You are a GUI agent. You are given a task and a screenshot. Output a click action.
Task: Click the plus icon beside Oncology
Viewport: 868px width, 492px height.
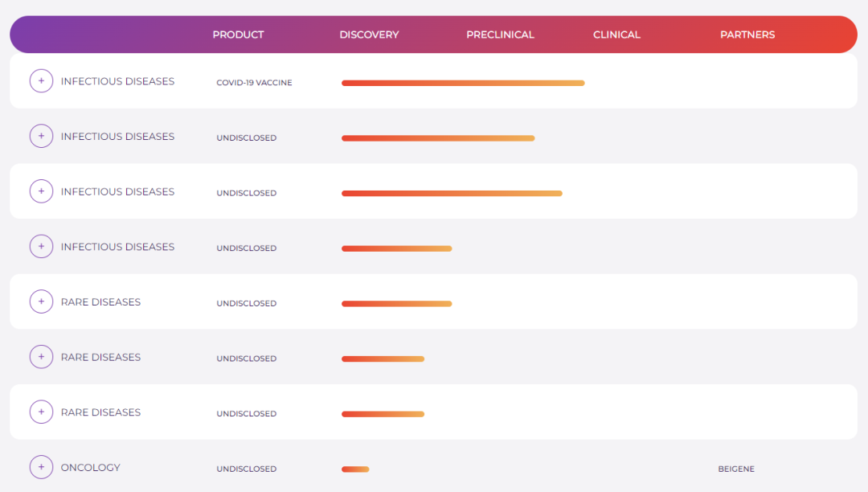(41, 467)
